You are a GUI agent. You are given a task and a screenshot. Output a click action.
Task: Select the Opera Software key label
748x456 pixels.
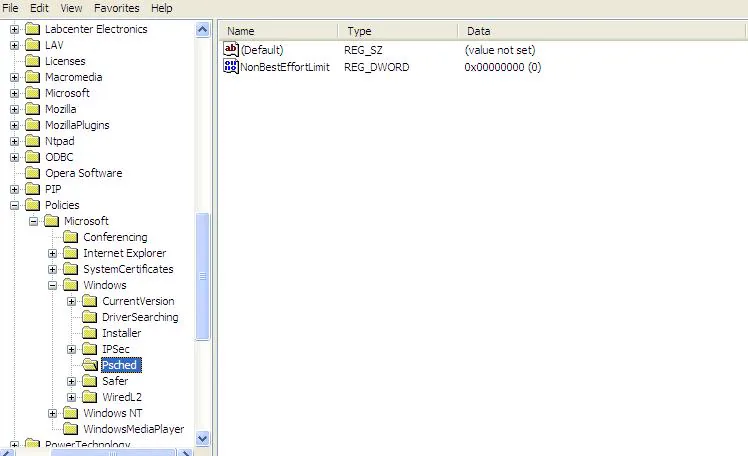click(83, 173)
